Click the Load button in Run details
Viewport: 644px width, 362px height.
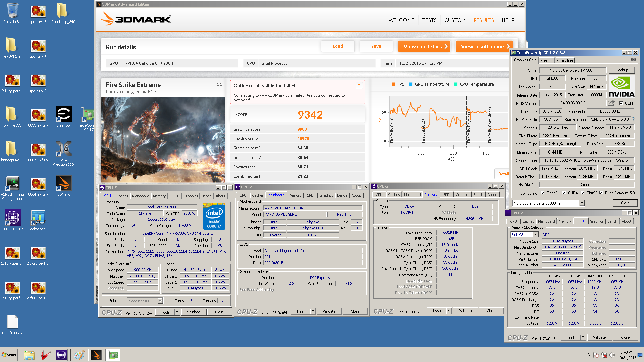tap(338, 46)
